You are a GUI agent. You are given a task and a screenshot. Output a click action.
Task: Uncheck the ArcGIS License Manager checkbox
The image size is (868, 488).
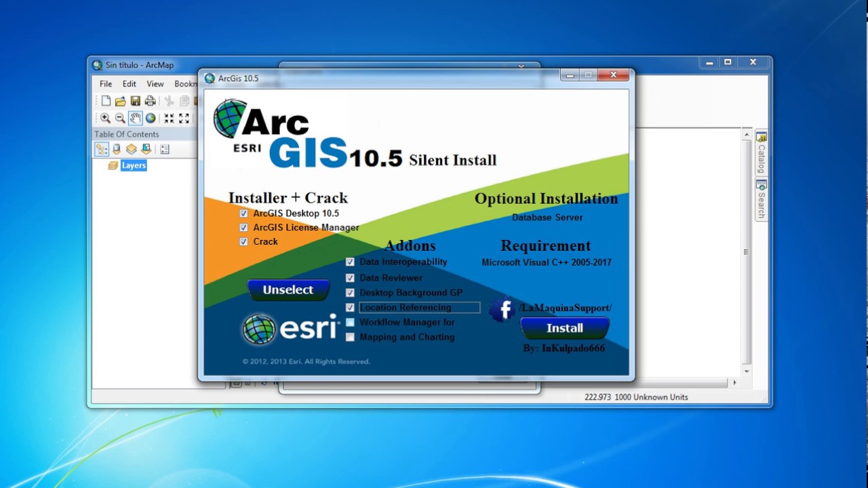(243, 228)
